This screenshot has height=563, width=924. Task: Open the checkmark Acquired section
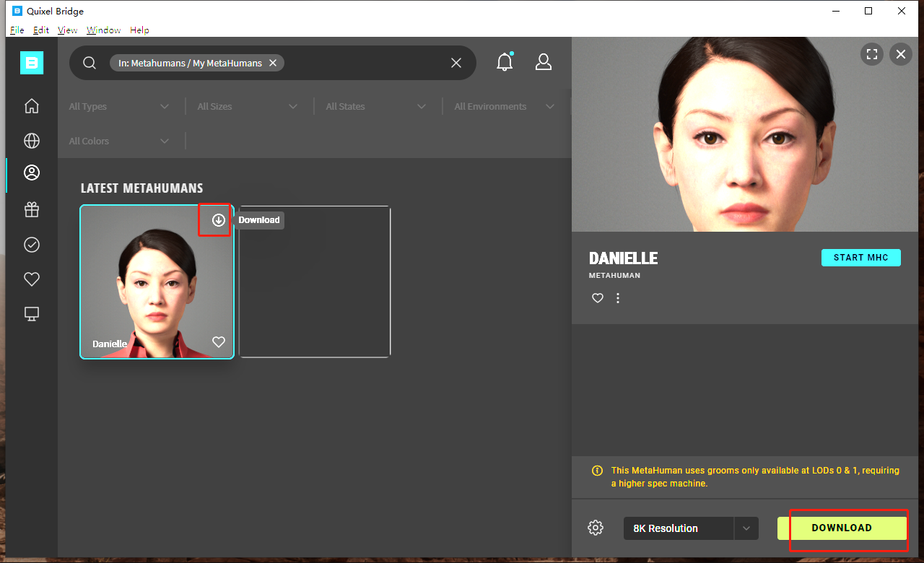pyautogui.click(x=32, y=245)
